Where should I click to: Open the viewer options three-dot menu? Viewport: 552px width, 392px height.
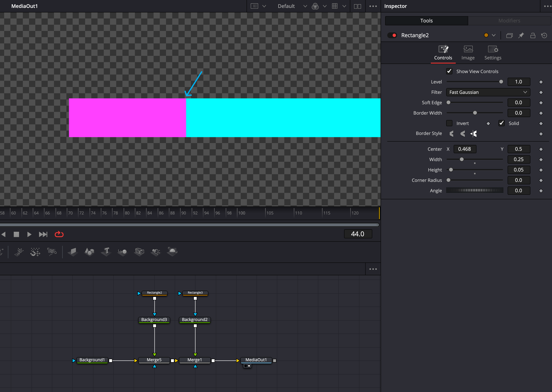(373, 6)
